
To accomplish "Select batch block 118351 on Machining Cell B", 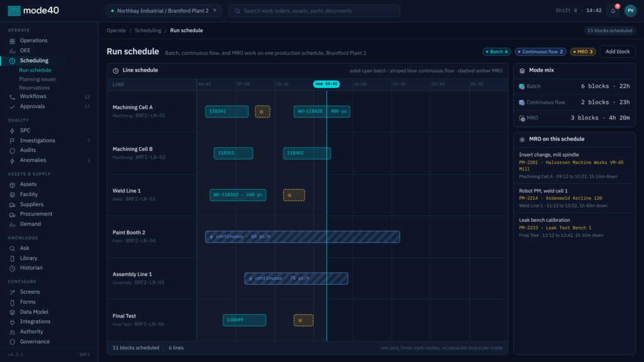I will click(x=233, y=153).
